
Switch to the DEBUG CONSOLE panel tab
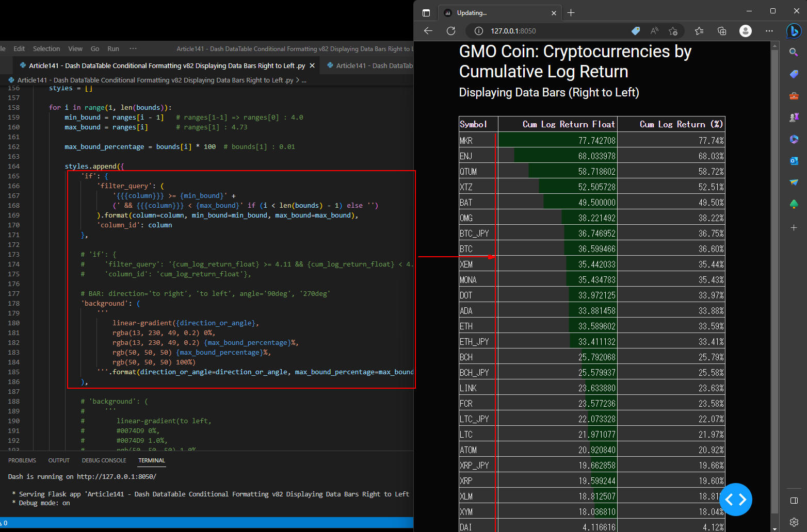[104, 460]
